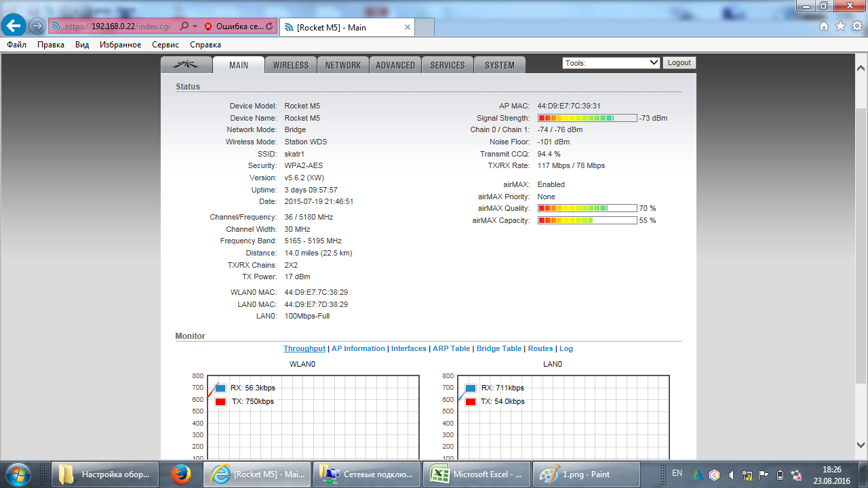Open the Windows Start button
This screenshot has width=868, height=488.
tap(17, 474)
